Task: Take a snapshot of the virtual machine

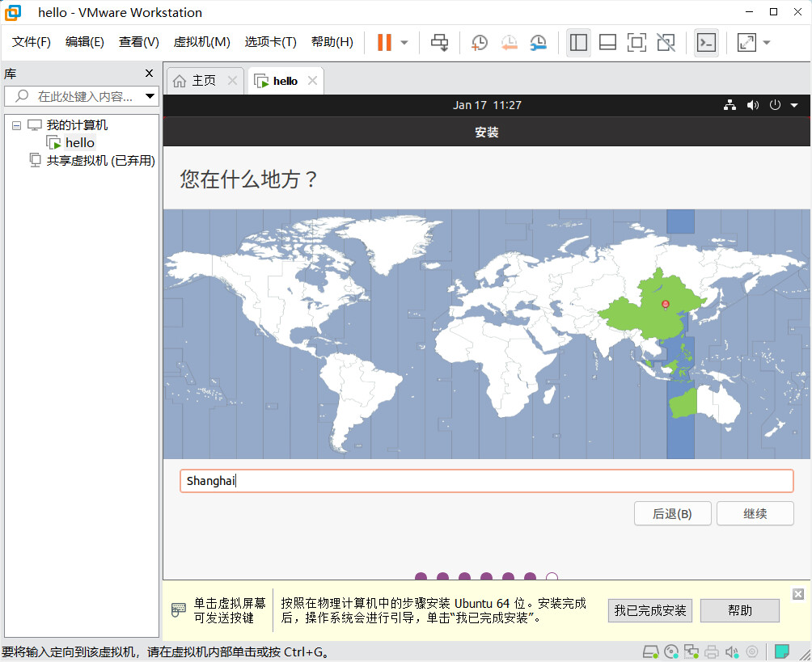Action: coord(480,43)
